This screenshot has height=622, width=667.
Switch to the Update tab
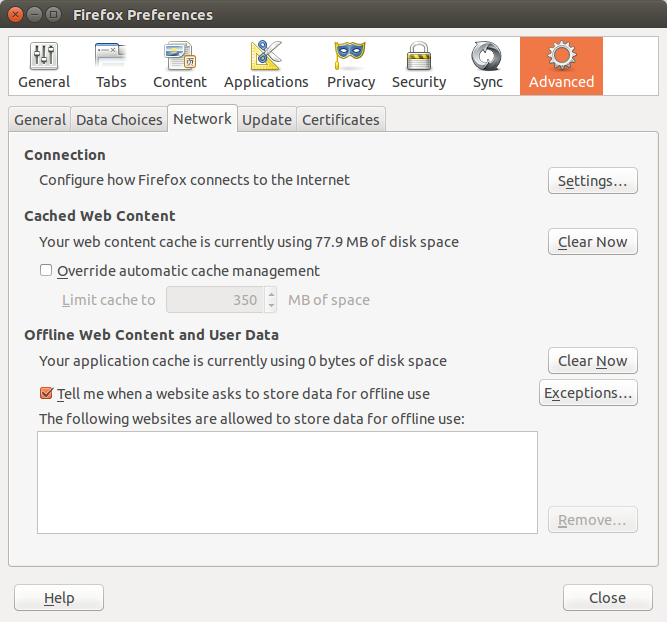click(x=267, y=120)
